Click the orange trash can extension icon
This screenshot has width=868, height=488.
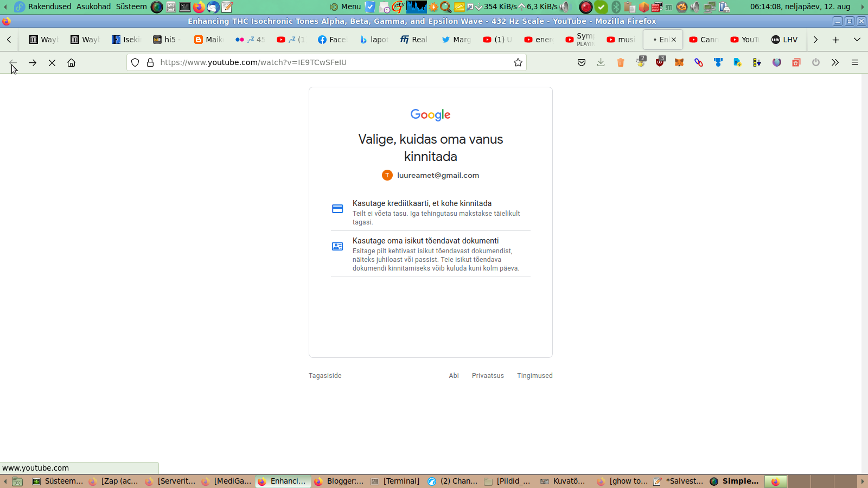pos(621,62)
